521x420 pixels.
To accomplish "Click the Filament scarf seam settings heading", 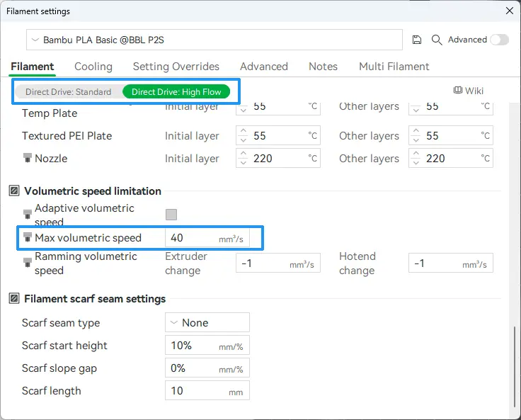I will 95,299.
